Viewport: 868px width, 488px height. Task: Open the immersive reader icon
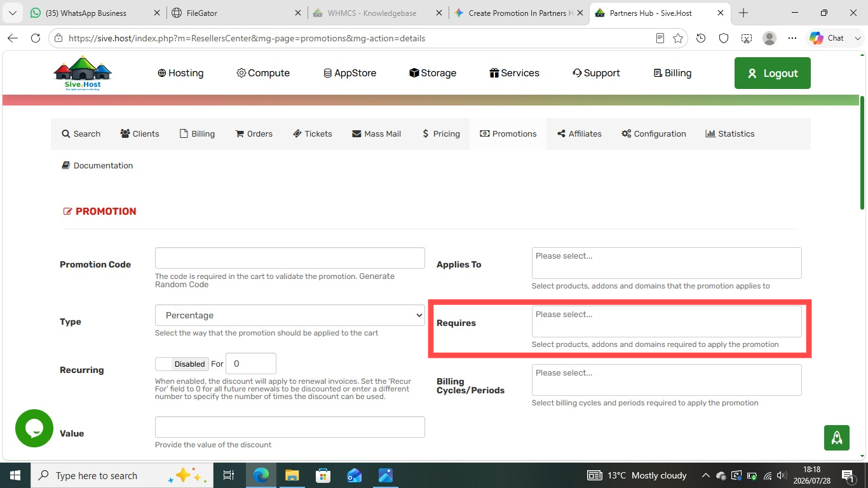click(x=660, y=38)
